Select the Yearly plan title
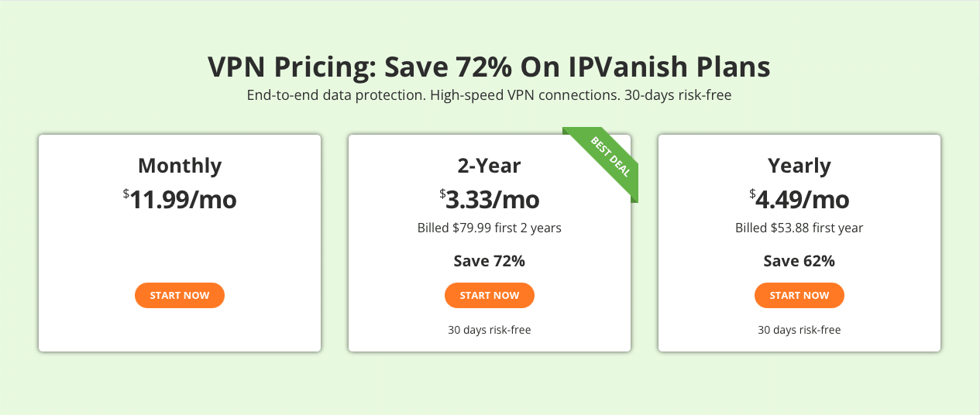 (x=799, y=166)
